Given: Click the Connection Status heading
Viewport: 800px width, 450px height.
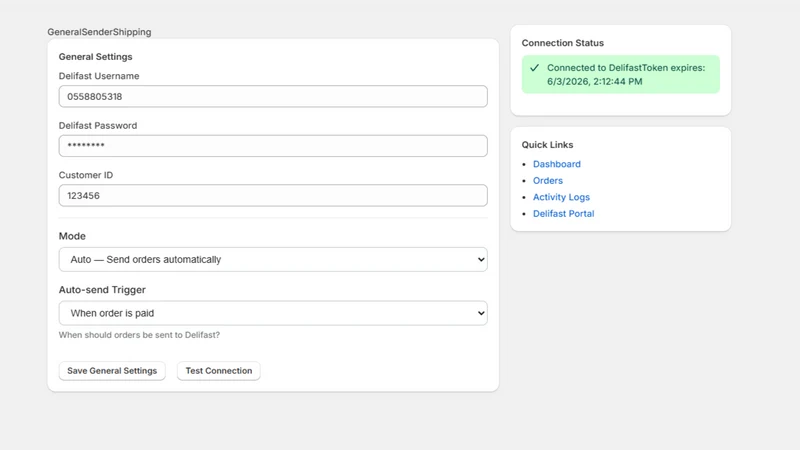Looking at the screenshot, I should coord(562,43).
